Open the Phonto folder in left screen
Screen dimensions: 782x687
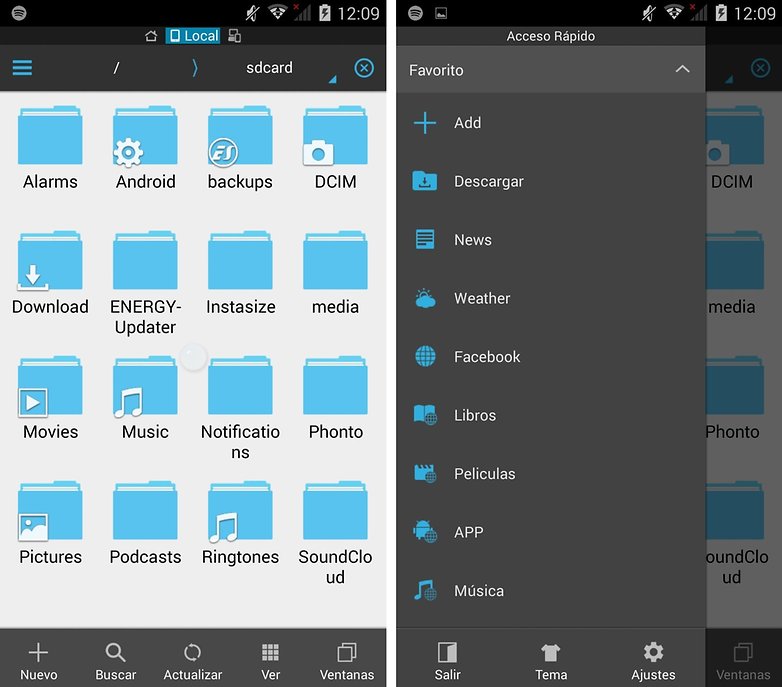(x=335, y=398)
